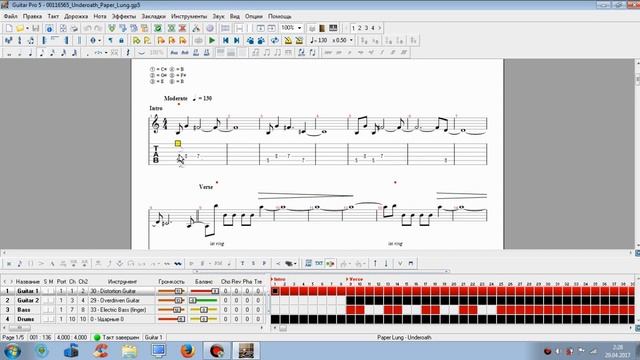The height and width of the screenshot is (360, 640).
Task: Select the sixteenth note duration icon
Action: point(53,53)
